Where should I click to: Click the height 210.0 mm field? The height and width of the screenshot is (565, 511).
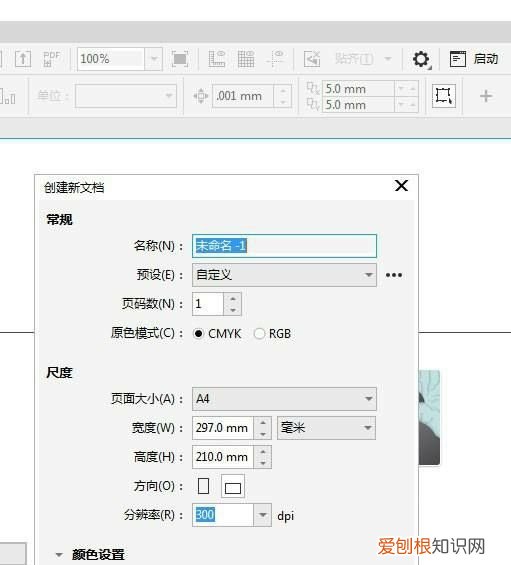pyautogui.click(x=223, y=457)
